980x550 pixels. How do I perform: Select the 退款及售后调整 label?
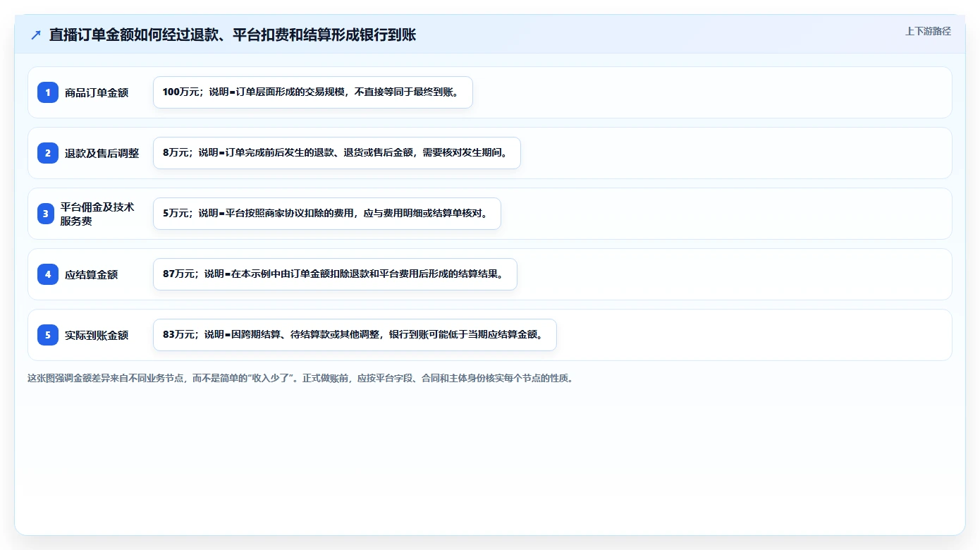[x=102, y=153]
